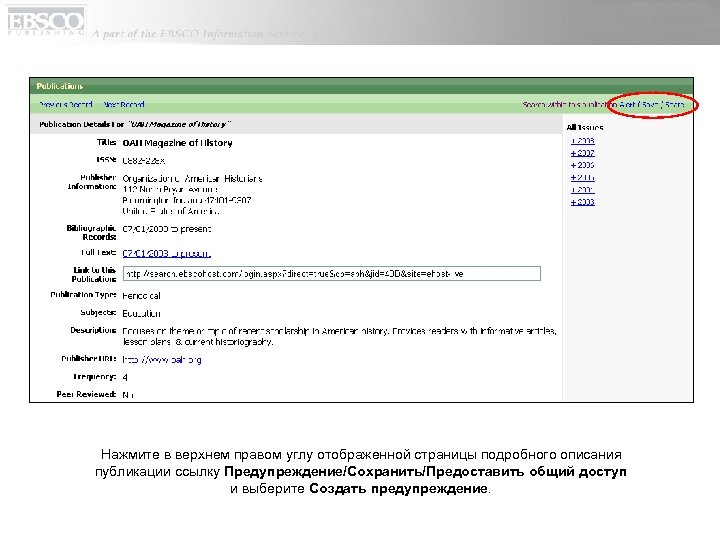
Task: Click the Previous Record link
Action: 66,105
